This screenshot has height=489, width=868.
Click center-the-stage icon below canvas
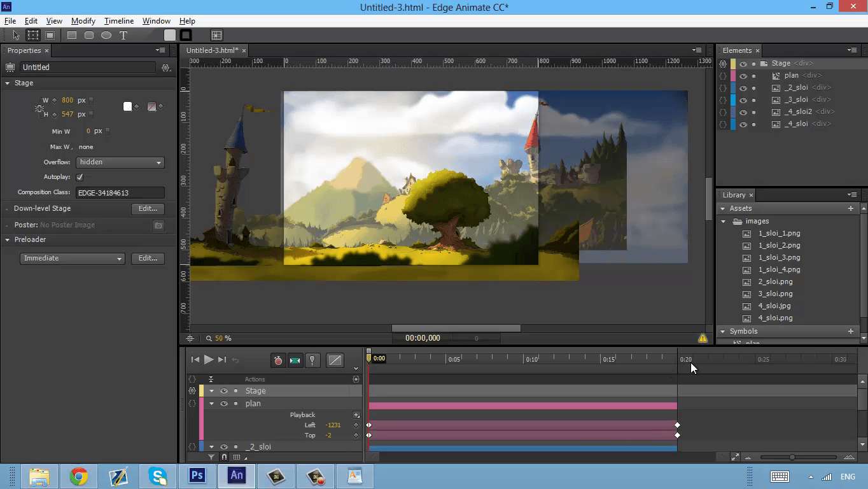click(190, 339)
